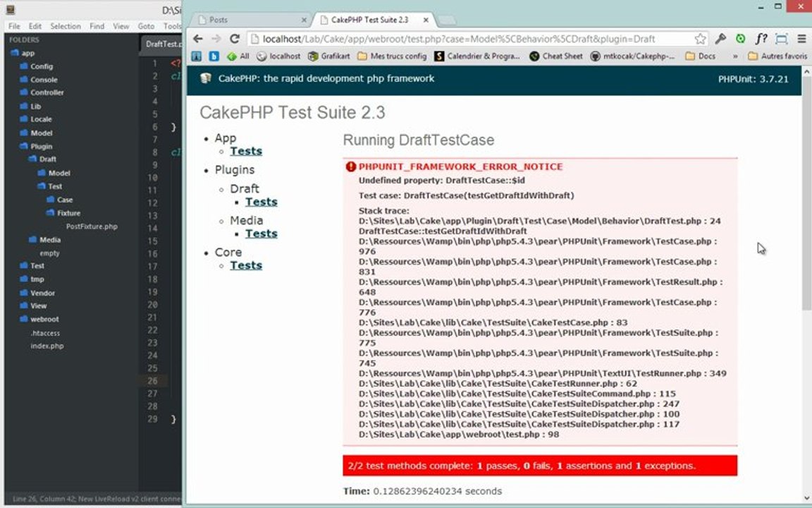812x508 pixels.
Task: Open the Selection menu in Sublime Text
Action: [x=66, y=26]
